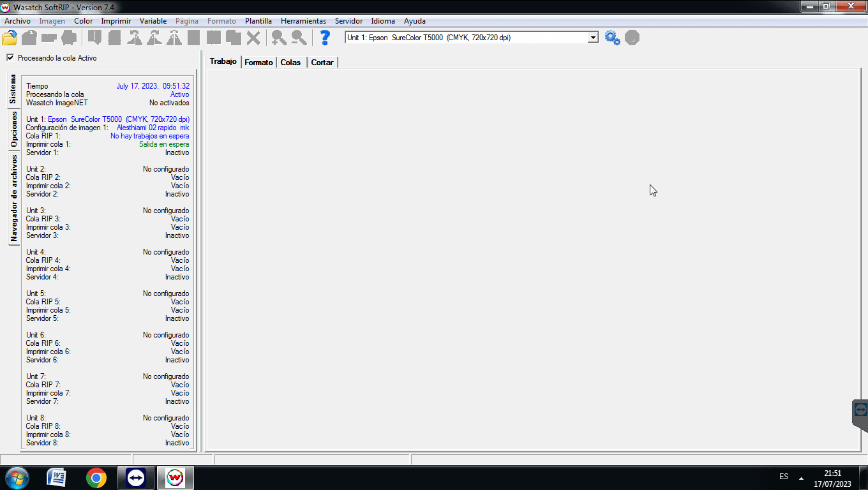The width and height of the screenshot is (868, 490).
Task: Open TeamViewer from the taskbar
Action: tap(136, 477)
